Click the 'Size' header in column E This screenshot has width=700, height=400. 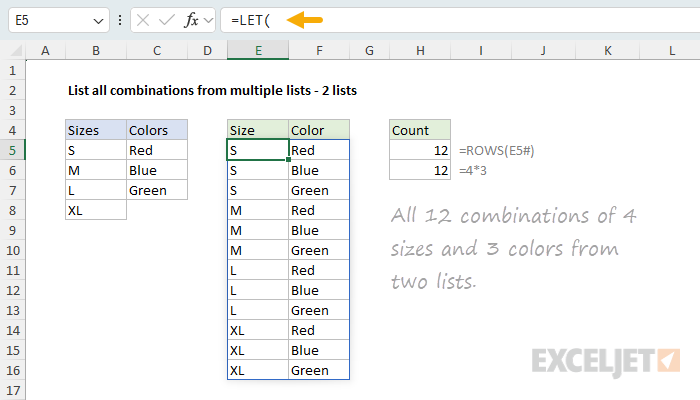(x=258, y=130)
